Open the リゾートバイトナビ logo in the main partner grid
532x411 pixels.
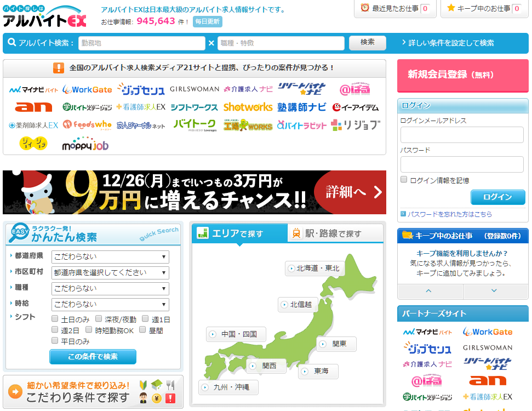coord(302,89)
